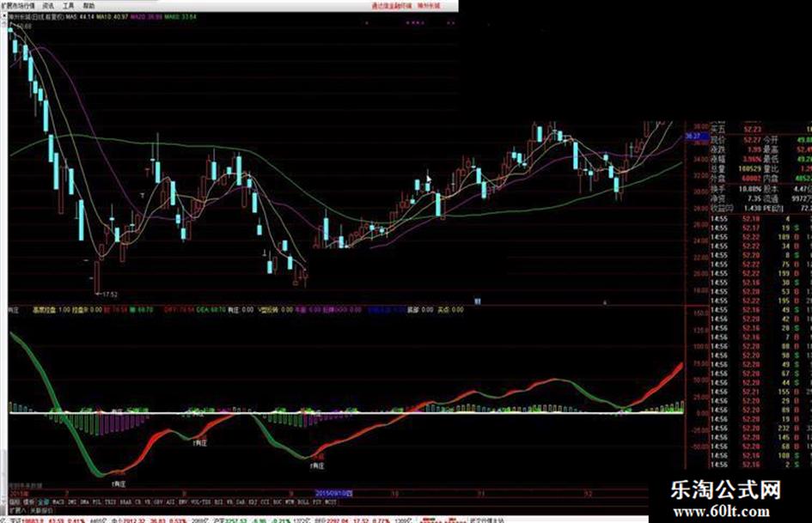Open the 帮助 menu
The width and height of the screenshot is (812, 523).
coord(89,6)
